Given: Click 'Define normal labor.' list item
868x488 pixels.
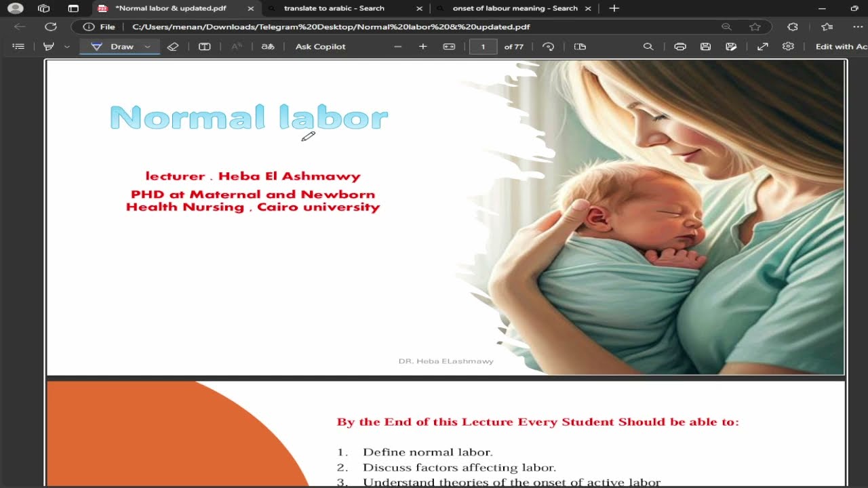Looking at the screenshot, I should (x=428, y=452).
